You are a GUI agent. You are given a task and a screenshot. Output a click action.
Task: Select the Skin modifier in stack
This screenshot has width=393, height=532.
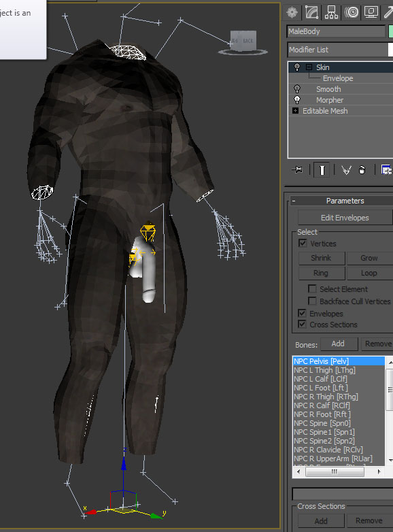click(x=323, y=67)
